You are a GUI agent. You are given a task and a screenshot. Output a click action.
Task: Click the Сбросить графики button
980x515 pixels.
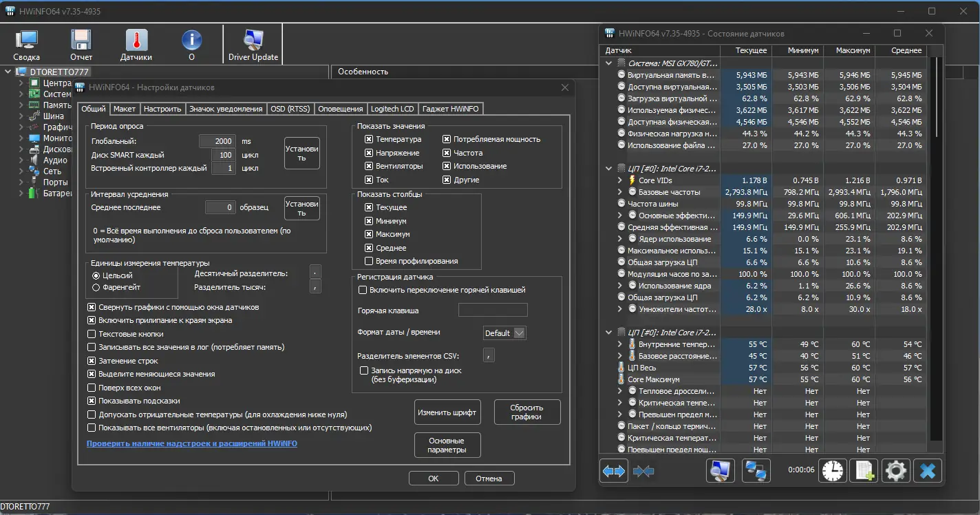(527, 412)
